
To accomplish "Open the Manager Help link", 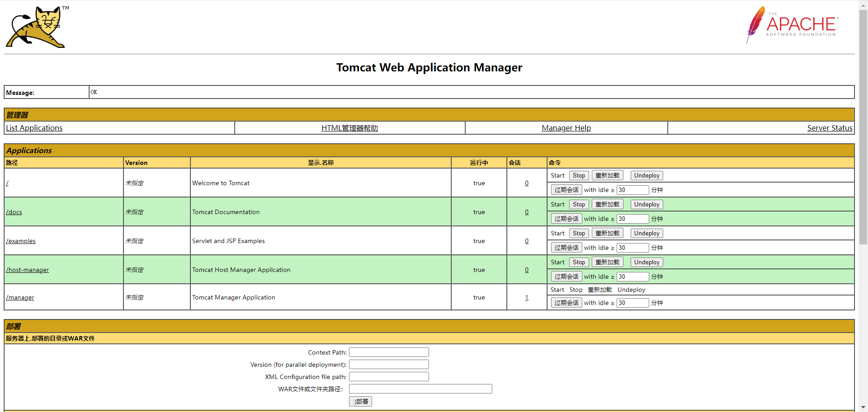I will click(566, 128).
